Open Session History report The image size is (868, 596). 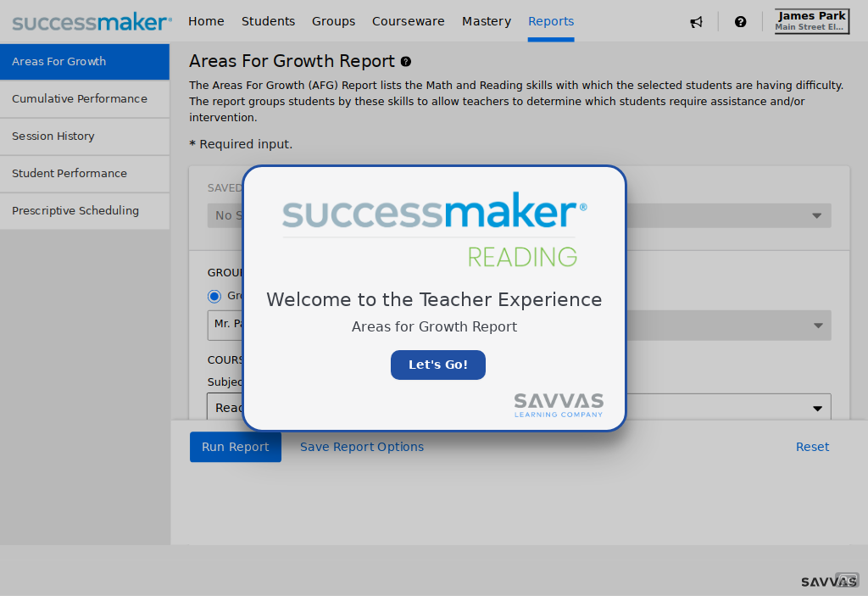click(x=85, y=136)
